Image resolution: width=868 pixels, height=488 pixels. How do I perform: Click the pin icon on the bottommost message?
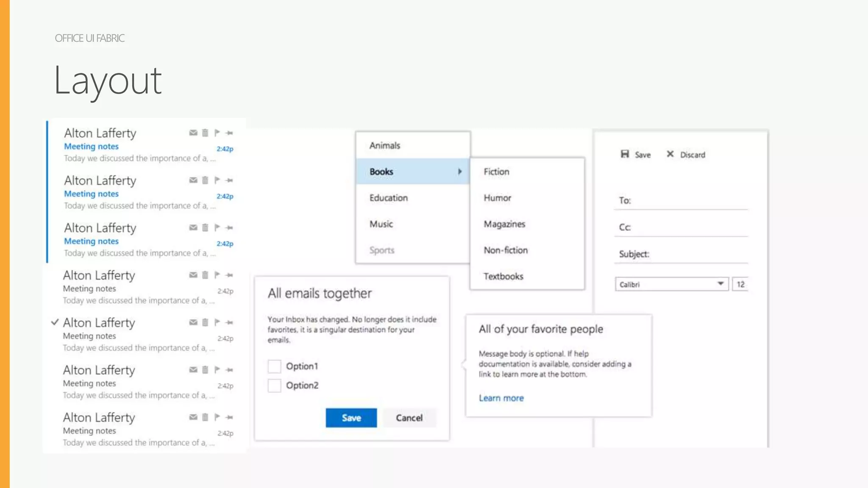[x=229, y=417]
